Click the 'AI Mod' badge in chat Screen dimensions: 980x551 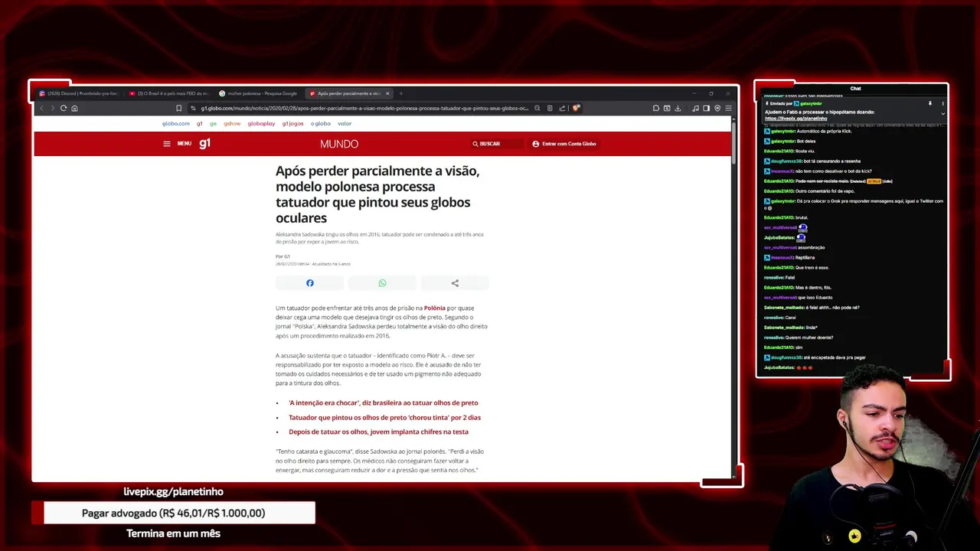tap(874, 181)
